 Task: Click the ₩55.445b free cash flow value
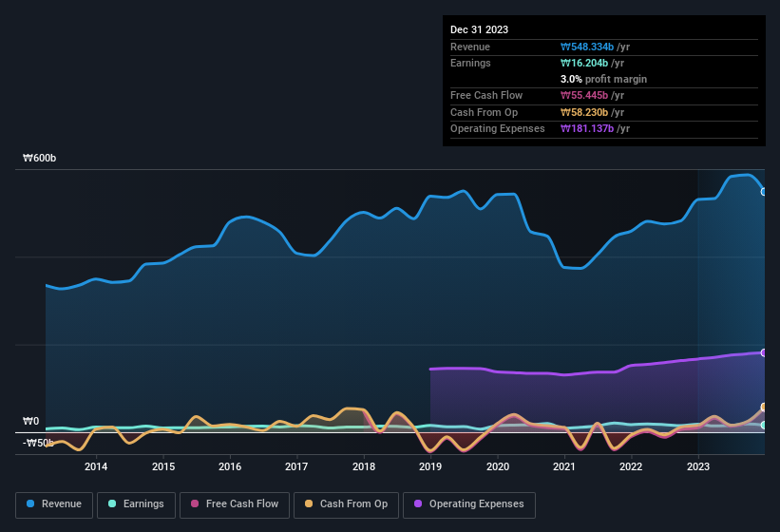584,95
